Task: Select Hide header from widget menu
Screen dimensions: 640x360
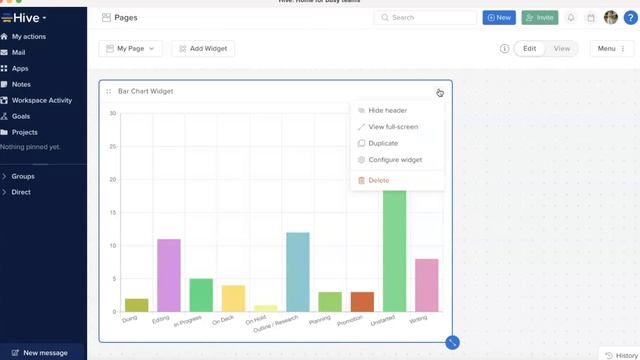Action: [398, 111]
